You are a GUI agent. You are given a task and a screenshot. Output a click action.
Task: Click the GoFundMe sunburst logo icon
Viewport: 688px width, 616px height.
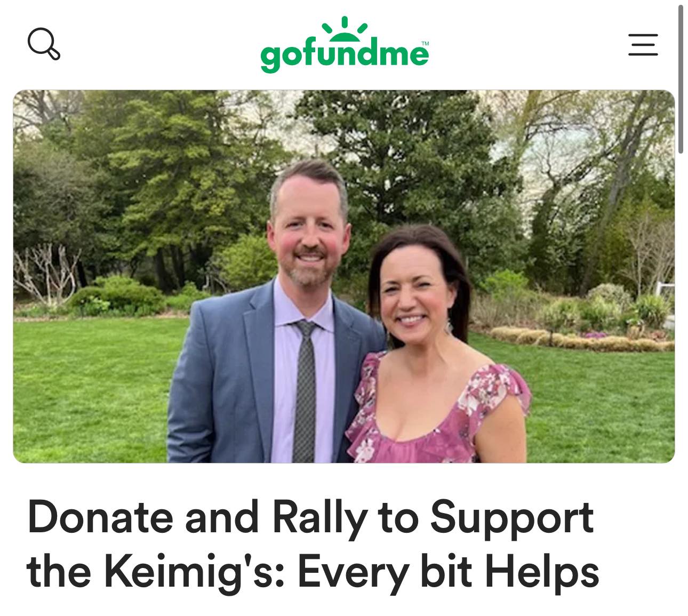[x=345, y=29]
